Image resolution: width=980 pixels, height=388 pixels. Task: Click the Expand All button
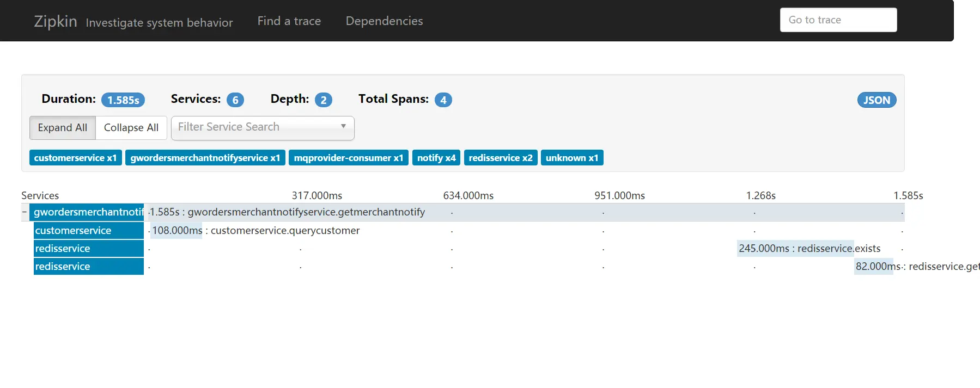tap(63, 128)
